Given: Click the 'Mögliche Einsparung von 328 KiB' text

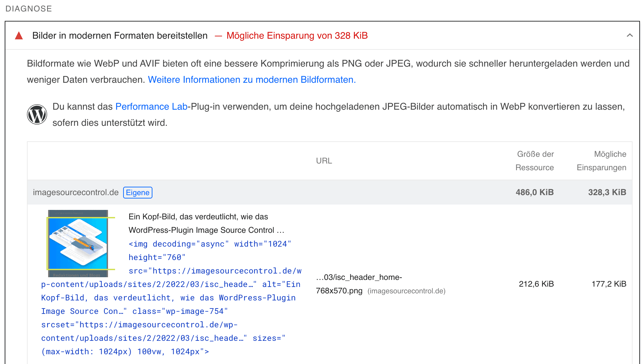Looking at the screenshot, I should (x=297, y=35).
